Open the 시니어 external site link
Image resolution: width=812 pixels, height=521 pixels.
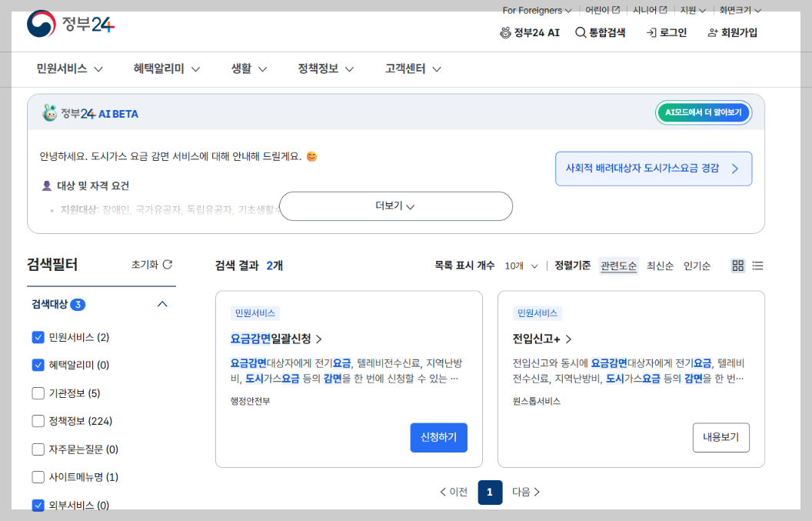(650, 10)
